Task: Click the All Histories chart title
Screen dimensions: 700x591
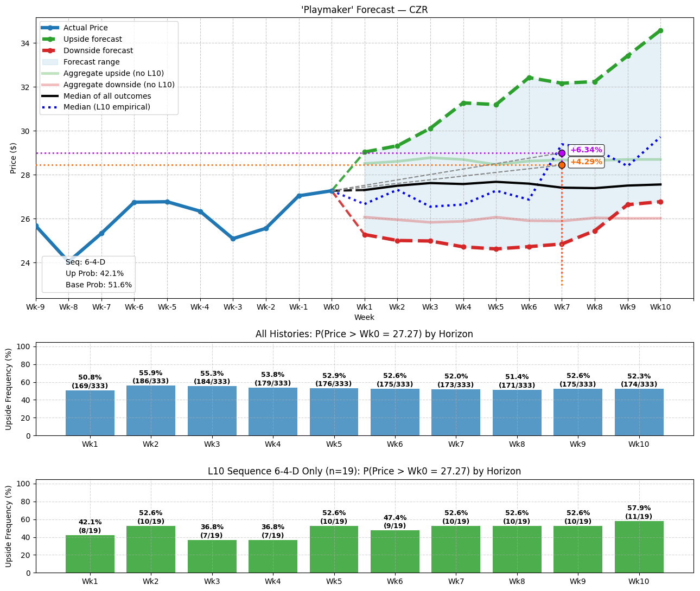Action: pyautogui.click(x=364, y=334)
